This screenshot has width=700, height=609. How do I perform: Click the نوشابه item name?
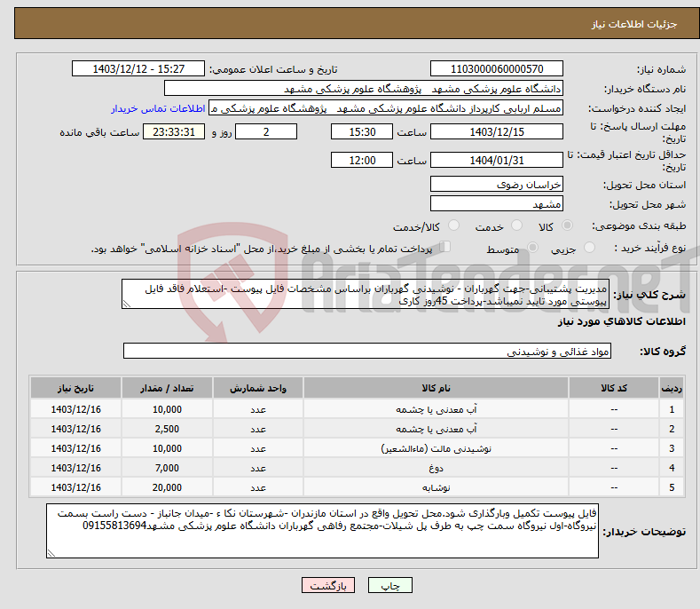pos(437,488)
